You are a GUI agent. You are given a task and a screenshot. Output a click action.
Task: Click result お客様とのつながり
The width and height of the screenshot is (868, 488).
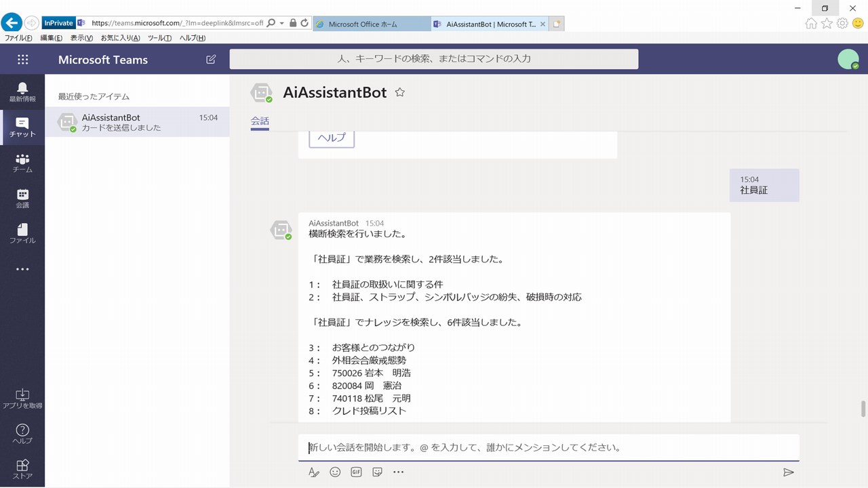coord(374,348)
